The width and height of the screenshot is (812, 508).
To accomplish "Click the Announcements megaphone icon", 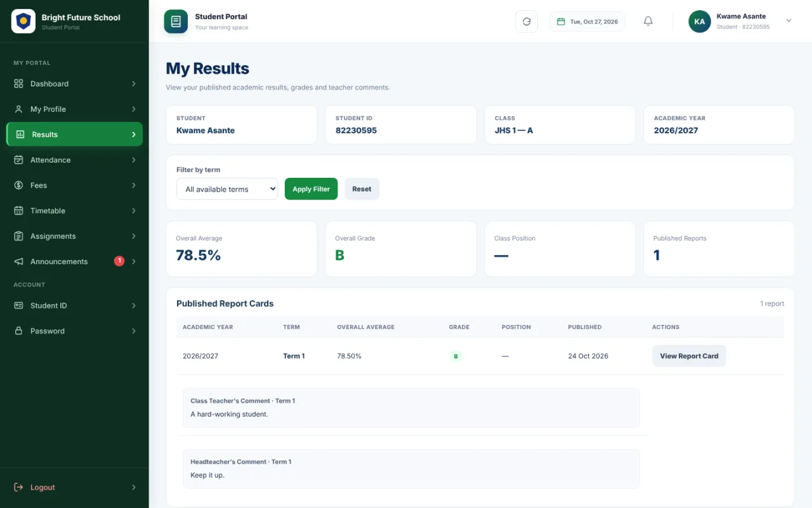I will click(18, 262).
